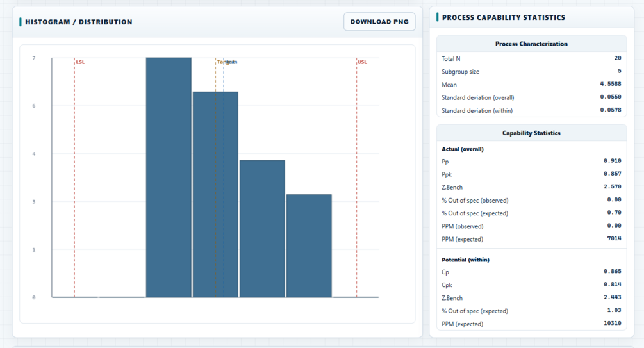The width and height of the screenshot is (644, 348).
Task: Select the Ppk value 0.857
Action: click(x=613, y=174)
